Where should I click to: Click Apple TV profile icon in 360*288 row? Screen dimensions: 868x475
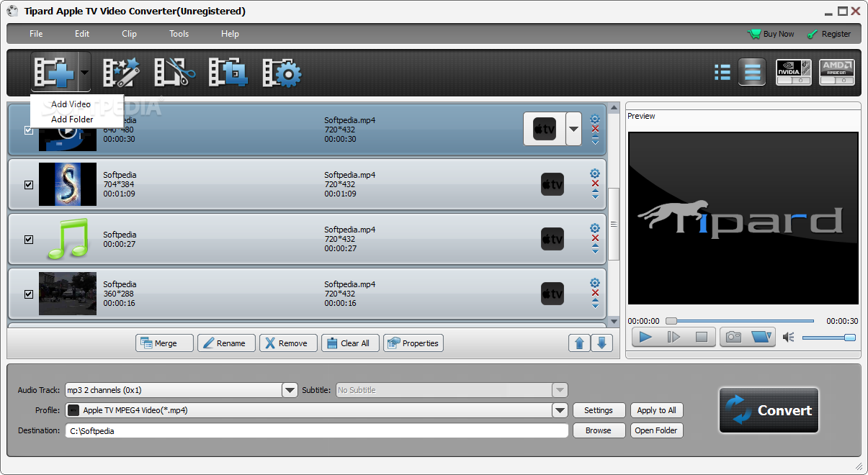[552, 294]
